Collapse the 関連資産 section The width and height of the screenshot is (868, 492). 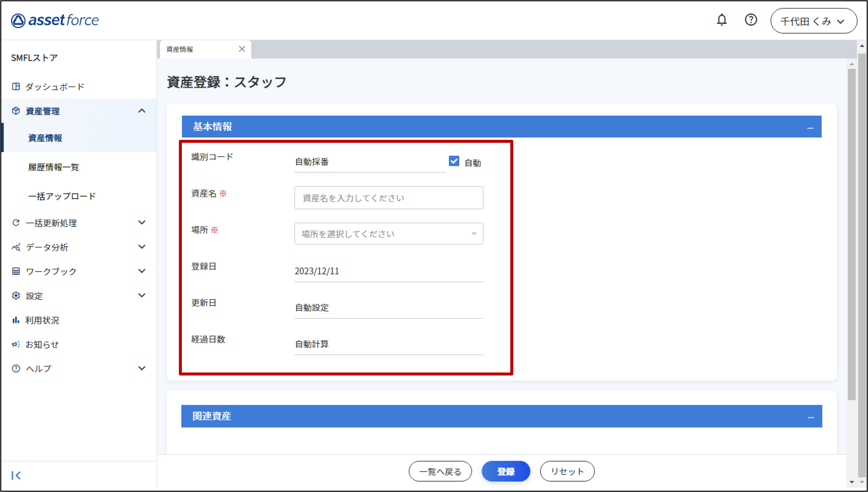point(810,417)
